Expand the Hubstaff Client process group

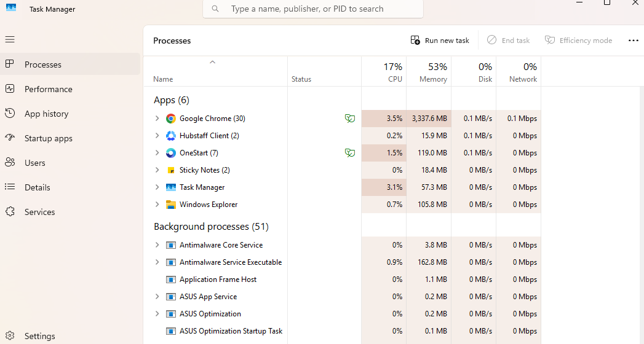point(157,136)
